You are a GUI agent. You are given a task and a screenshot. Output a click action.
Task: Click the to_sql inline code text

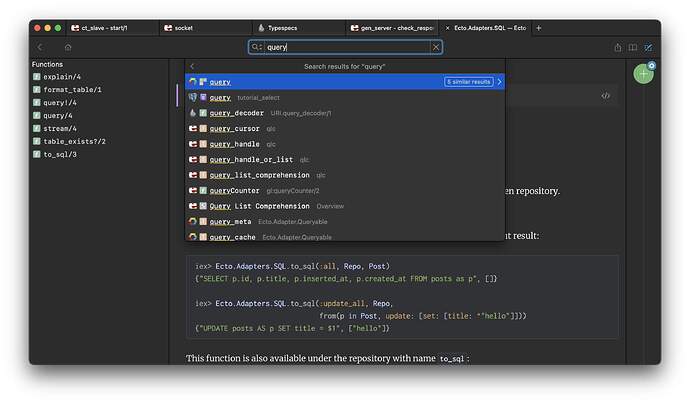pos(452,359)
